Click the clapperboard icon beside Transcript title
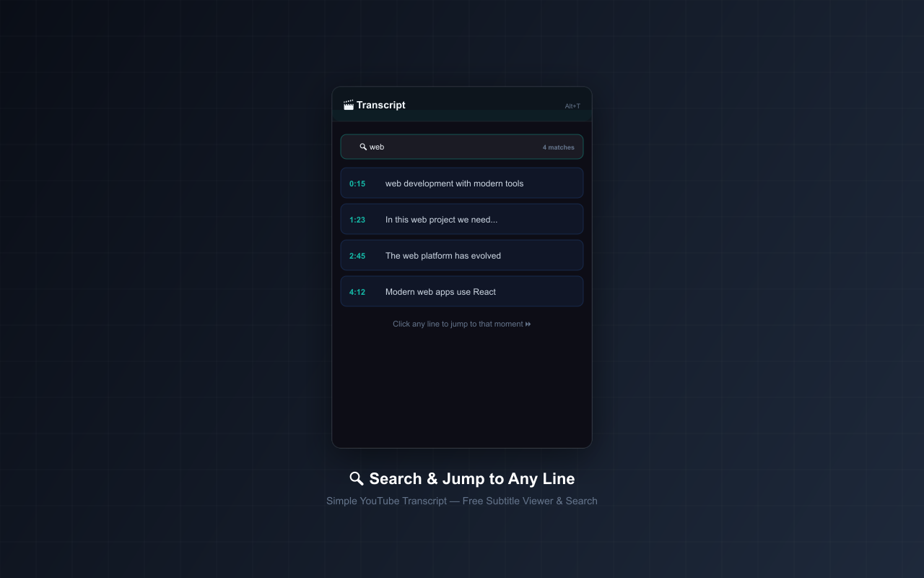The width and height of the screenshot is (924, 578). point(348,104)
